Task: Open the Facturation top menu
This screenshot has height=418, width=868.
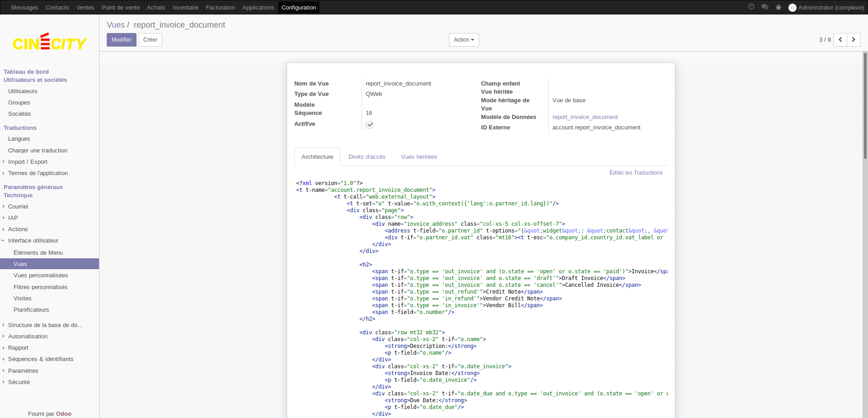Action: (220, 8)
